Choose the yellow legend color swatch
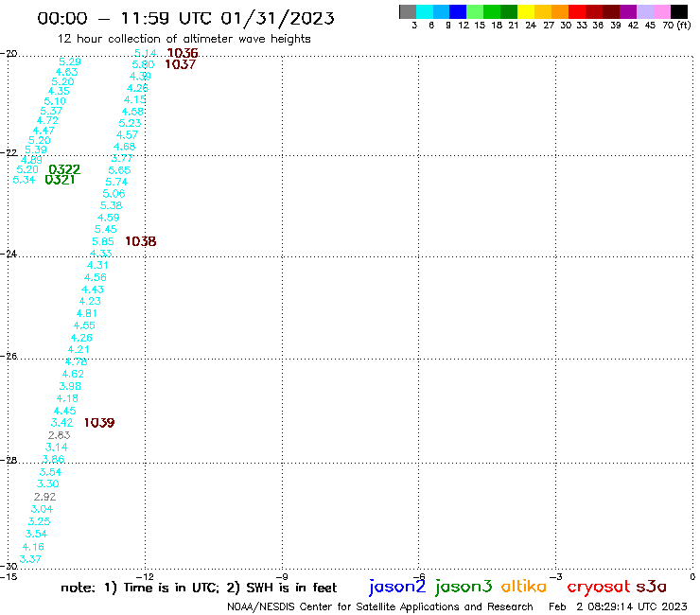700x615 pixels. 526,11
